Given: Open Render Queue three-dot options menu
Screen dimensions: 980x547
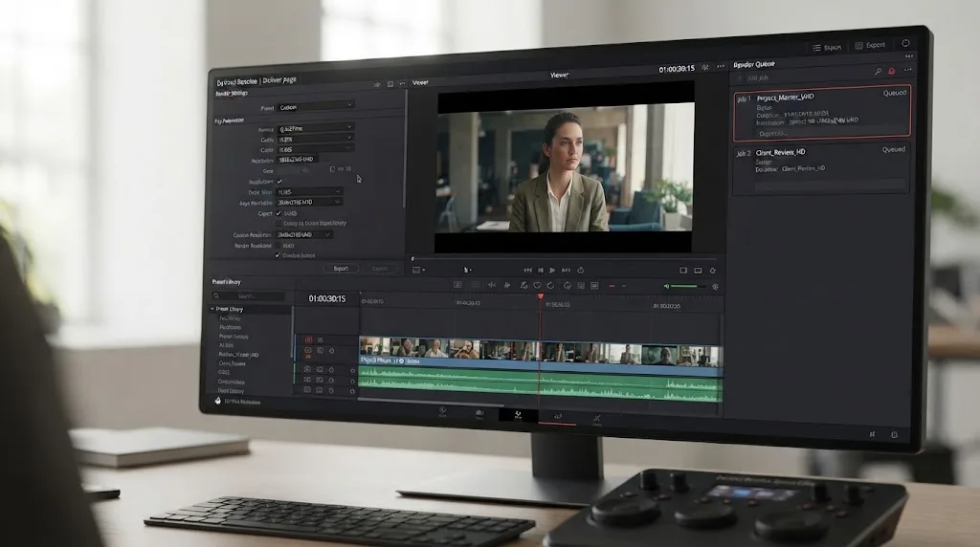Looking at the screenshot, I should (x=907, y=70).
